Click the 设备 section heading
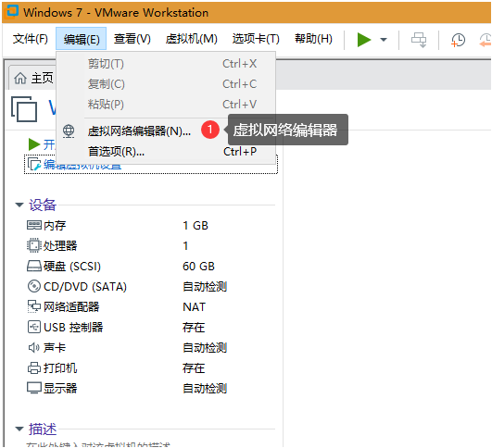 43,205
